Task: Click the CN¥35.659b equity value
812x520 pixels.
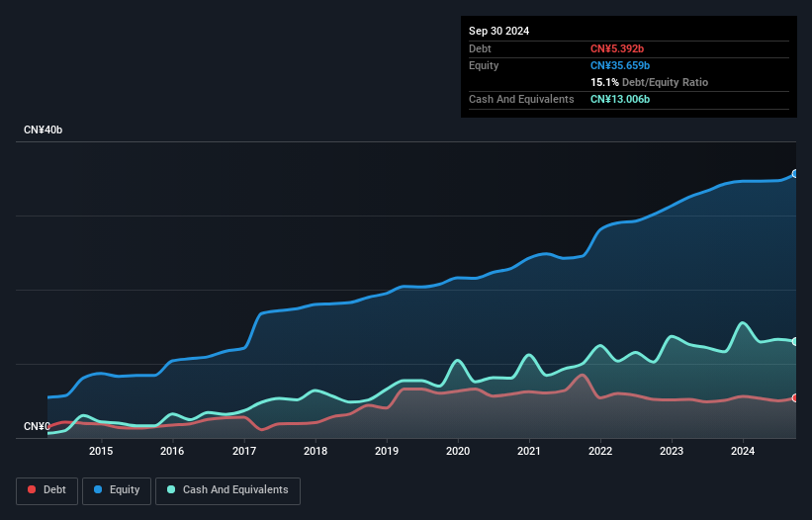Action: (x=620, y=65)
